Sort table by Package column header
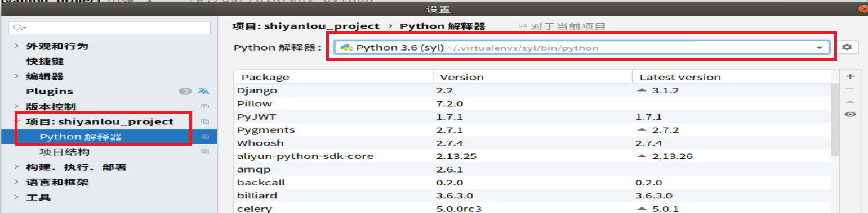Image resolution: width=868 pixels, height=213 pixels. (x=333, y=77)
